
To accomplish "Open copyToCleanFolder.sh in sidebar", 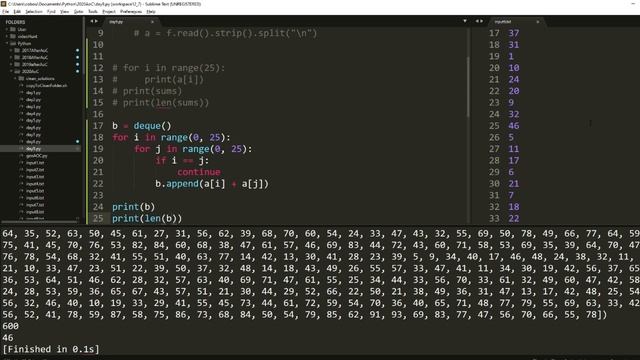I will (x=47, y=86).
